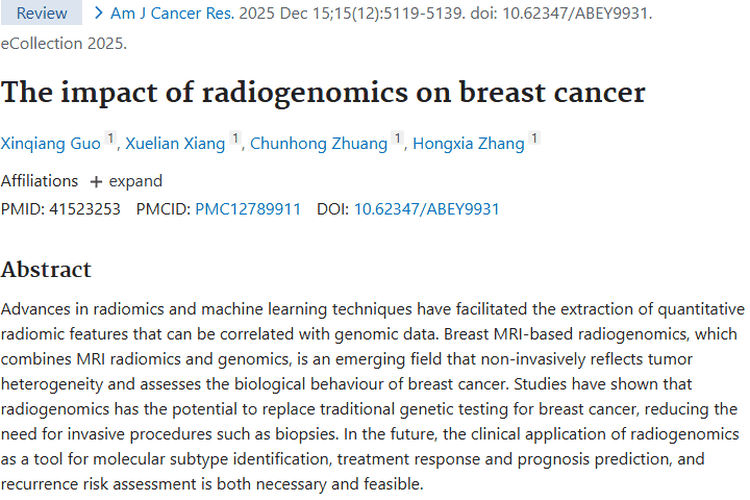Click affiliation superscript 1 after Xinqiang Guo
This screenshot has height=500, width=750.
[110, 139]
